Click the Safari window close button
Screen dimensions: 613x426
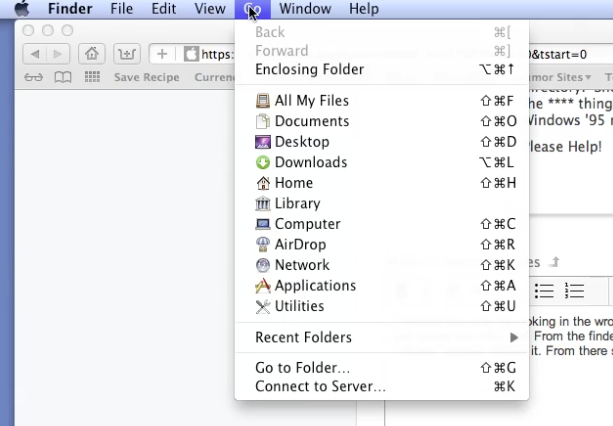click(x=28, y=30)
